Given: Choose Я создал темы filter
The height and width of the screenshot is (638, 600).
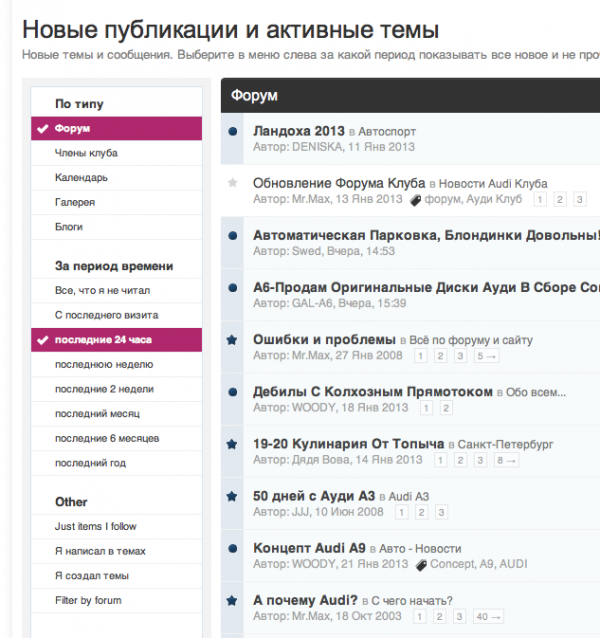Looking at the screenshot, I should [116, 576].
